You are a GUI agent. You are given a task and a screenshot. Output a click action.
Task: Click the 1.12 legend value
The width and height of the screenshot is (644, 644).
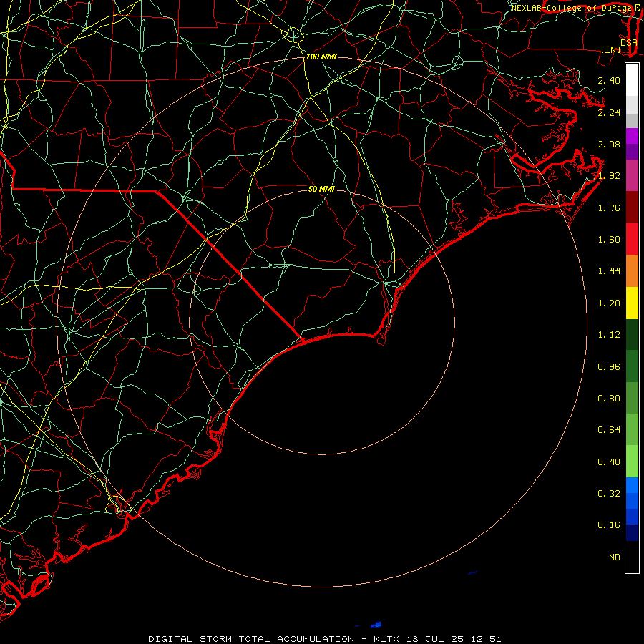pos(609,335)
